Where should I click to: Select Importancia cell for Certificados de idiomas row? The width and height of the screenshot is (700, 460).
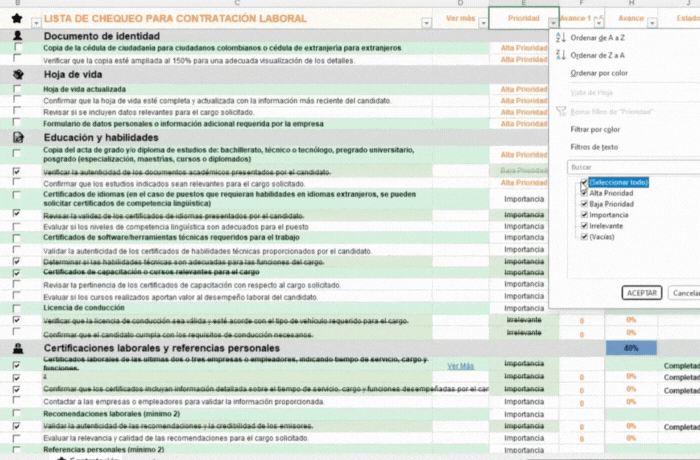[524, 199]
